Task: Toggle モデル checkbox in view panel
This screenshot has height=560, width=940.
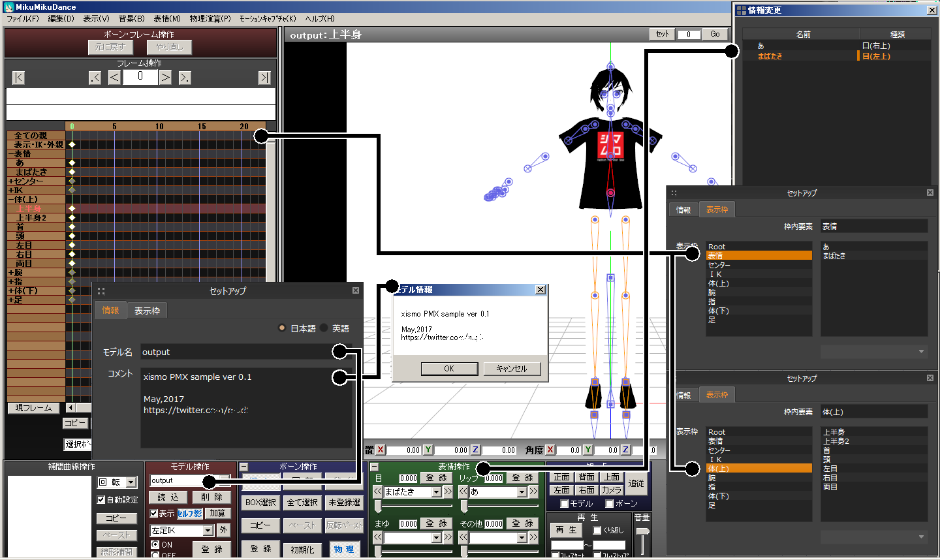Action: [565, 504]
